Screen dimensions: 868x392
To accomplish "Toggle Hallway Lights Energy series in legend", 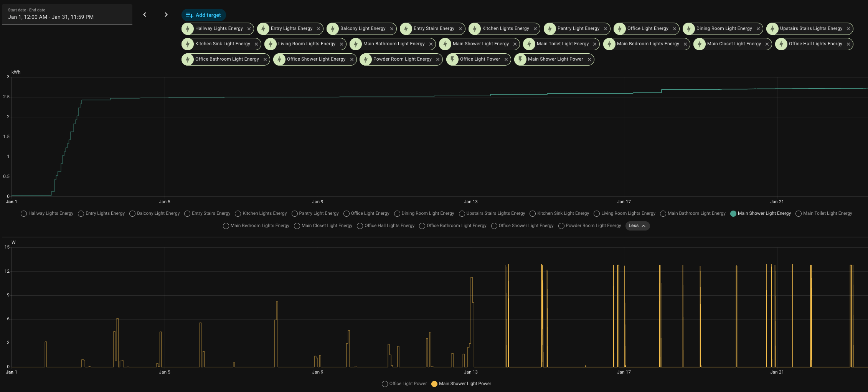I will coord(47,214).
